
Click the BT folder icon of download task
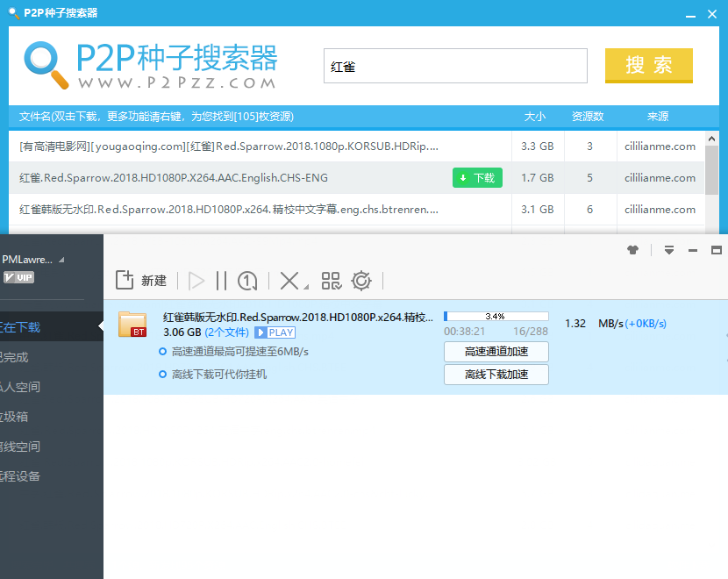point(132,324)
